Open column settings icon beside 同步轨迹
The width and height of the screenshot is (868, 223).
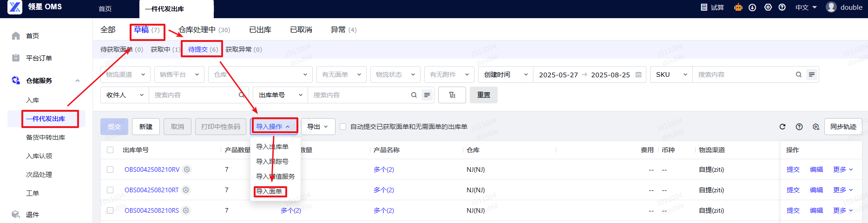point(816,127)
